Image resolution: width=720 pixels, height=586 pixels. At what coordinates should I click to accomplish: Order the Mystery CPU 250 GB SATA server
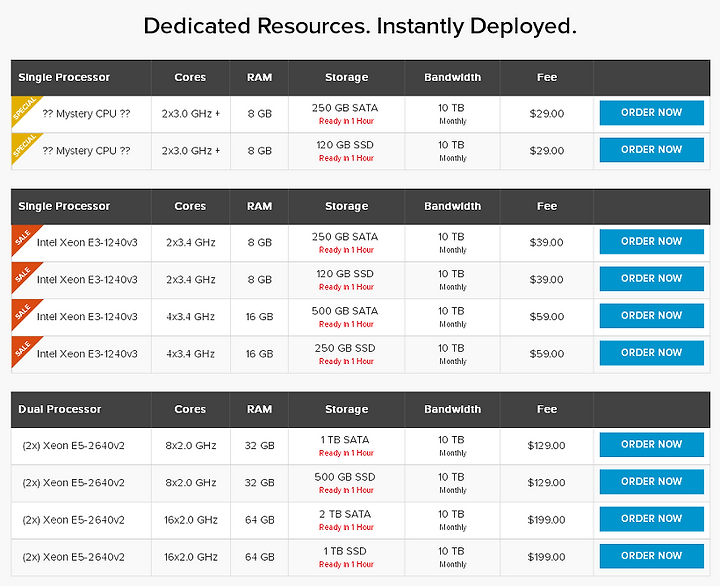tap(652, 113)
